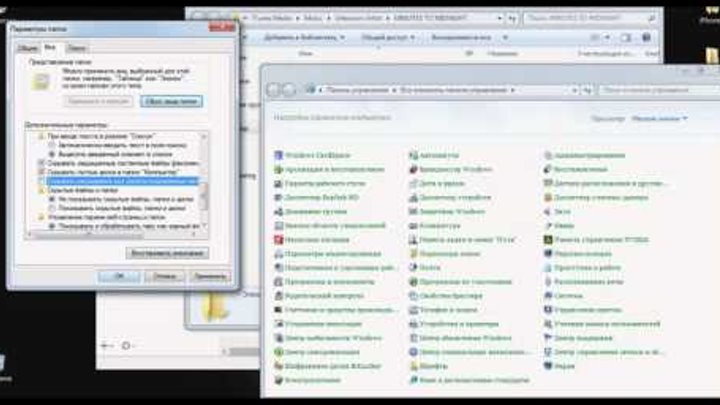Switch to the Общие tab

(x=27, y=47)
